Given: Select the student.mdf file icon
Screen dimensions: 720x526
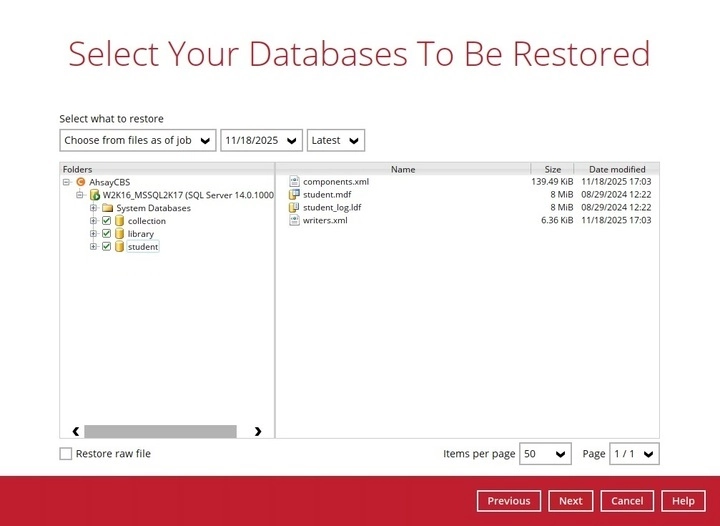Looking at the screenshot, I should pos(294,195).
